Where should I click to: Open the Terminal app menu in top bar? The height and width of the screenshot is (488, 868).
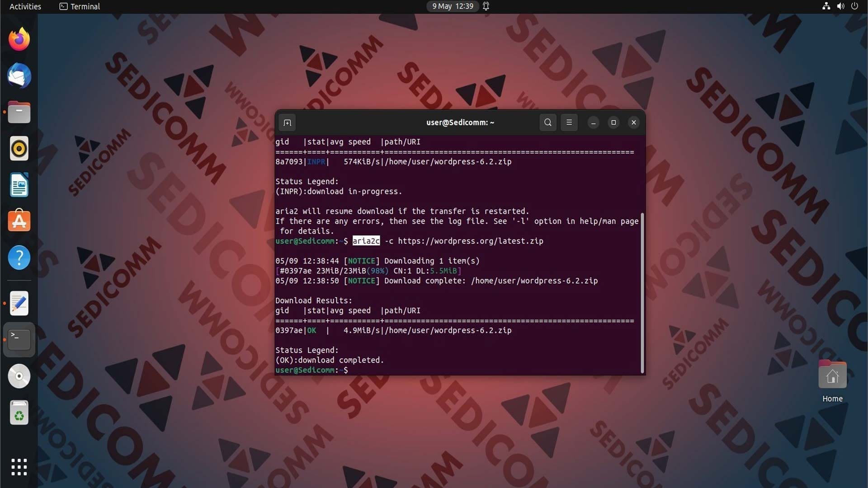pos(80,6)
